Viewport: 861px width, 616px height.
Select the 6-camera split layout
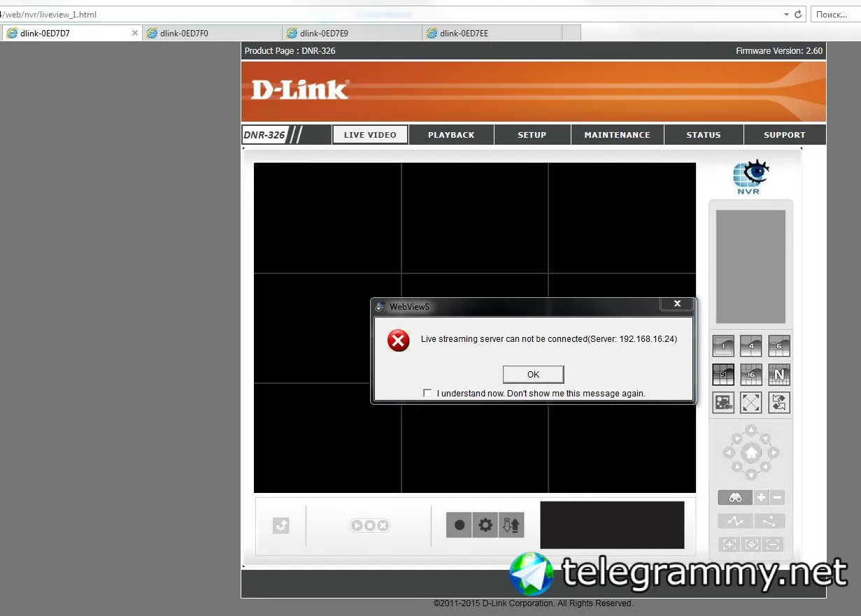click(x=779, y=346)
